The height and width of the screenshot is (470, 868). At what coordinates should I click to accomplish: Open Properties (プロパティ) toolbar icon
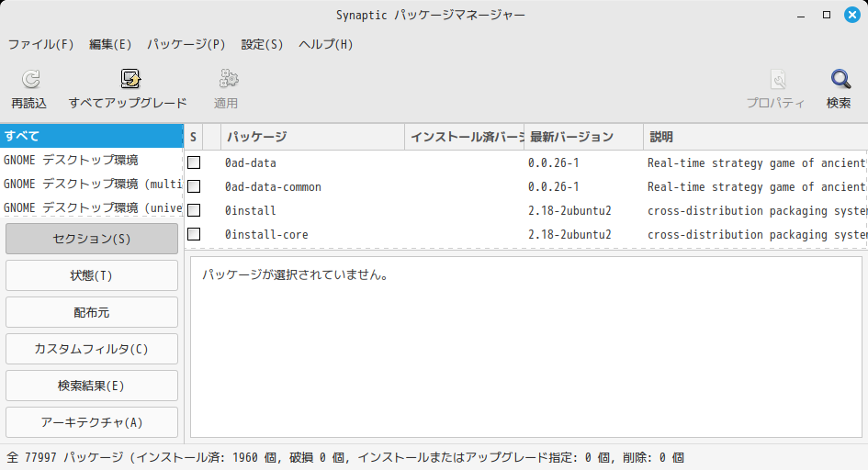point(776,80)
